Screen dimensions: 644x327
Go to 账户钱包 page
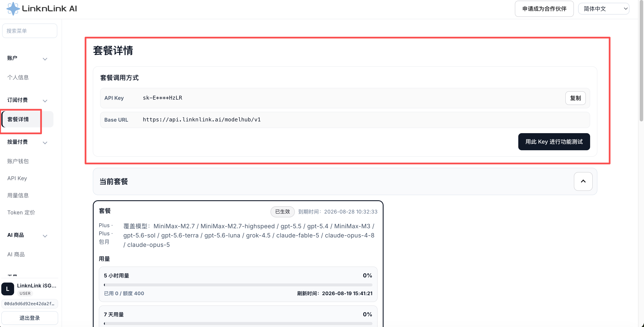(x=18, y=161)
